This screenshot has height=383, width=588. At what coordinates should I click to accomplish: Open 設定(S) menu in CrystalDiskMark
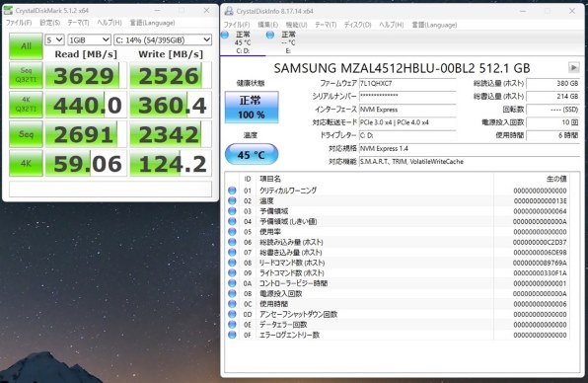coord(50,23)
